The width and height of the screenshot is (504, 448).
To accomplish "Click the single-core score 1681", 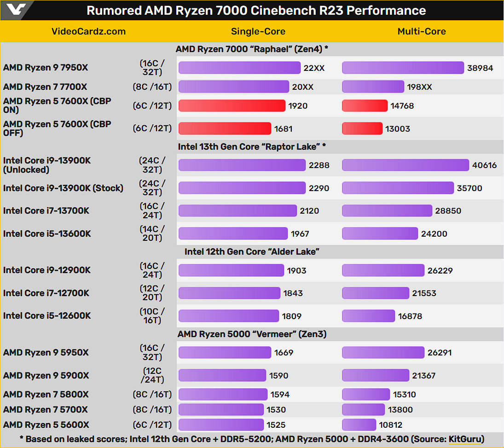I will [x=284, y=128].
